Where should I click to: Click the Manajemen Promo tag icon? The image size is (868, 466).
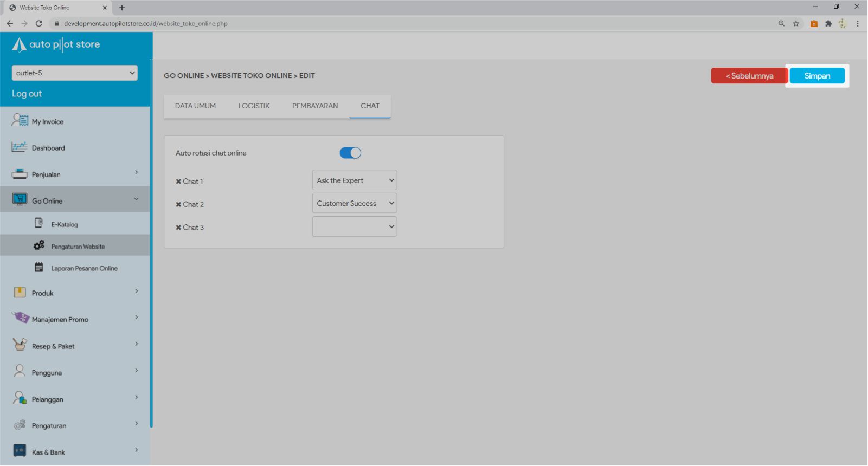21,318
